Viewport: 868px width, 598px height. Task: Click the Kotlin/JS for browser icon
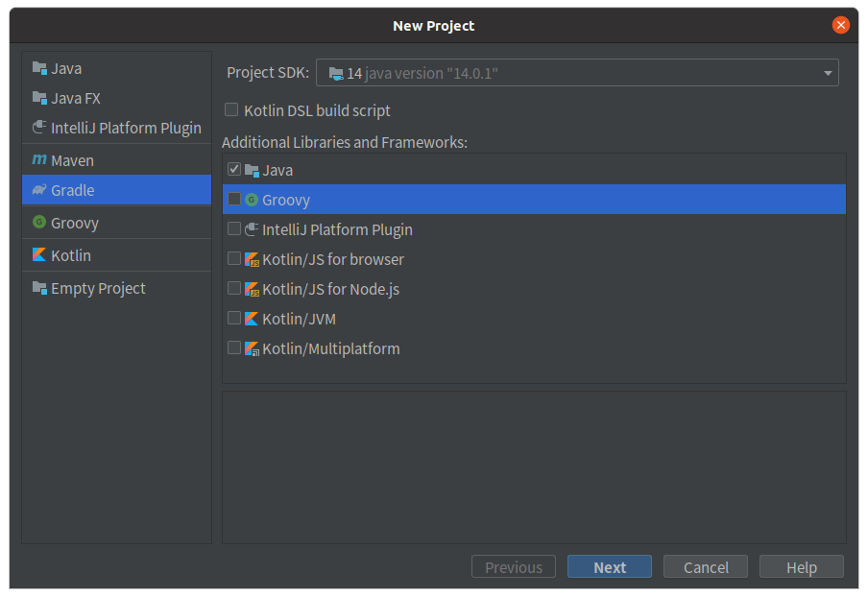[x=252, y=259]
